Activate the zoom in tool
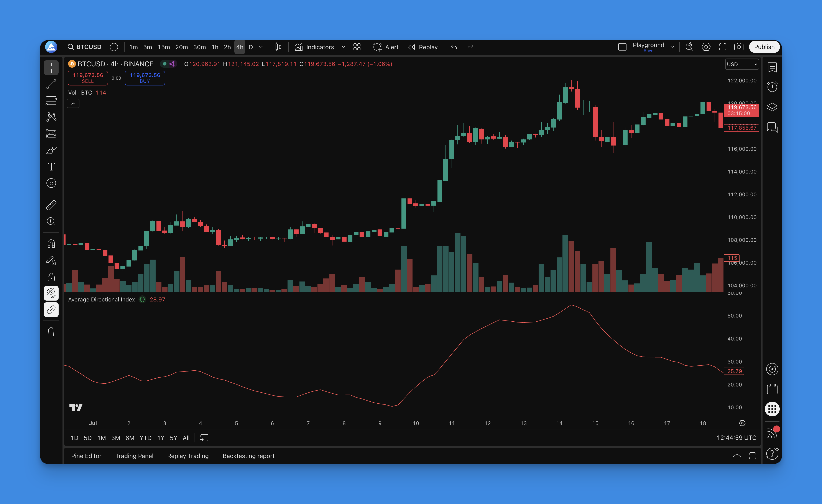 tap(51, 221)
